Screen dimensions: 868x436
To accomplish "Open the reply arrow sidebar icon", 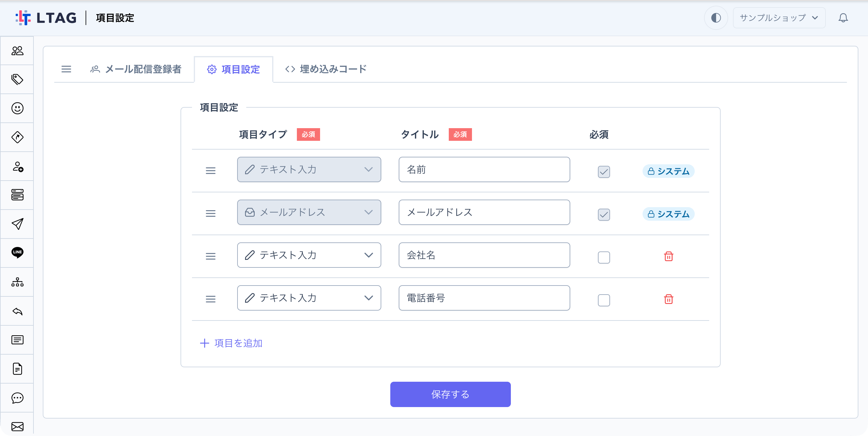I will click(17, 311).
